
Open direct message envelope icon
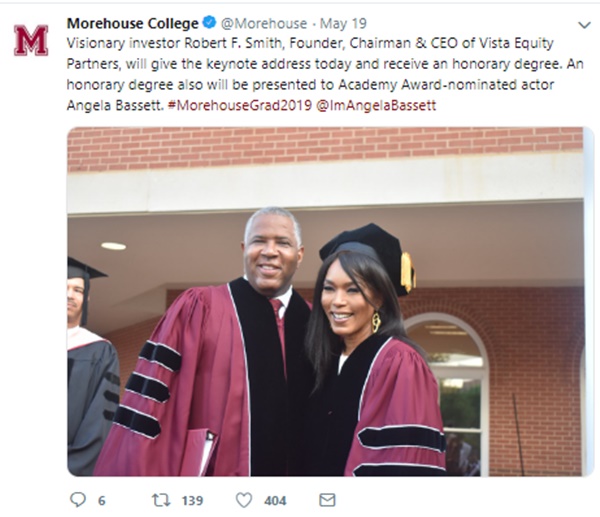pyautogui.click(x=327, y=499)
